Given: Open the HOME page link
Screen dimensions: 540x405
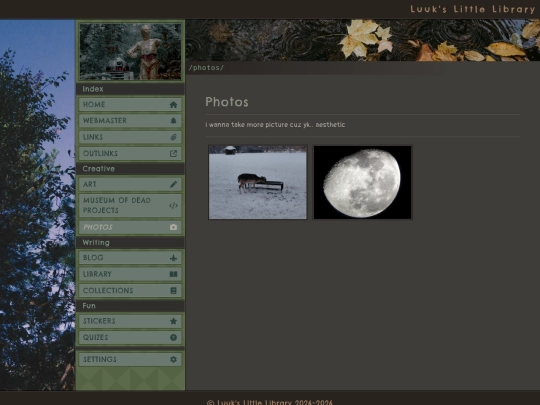Looking at the screenshot, I should pyautogui.click(x=130, y=104).
